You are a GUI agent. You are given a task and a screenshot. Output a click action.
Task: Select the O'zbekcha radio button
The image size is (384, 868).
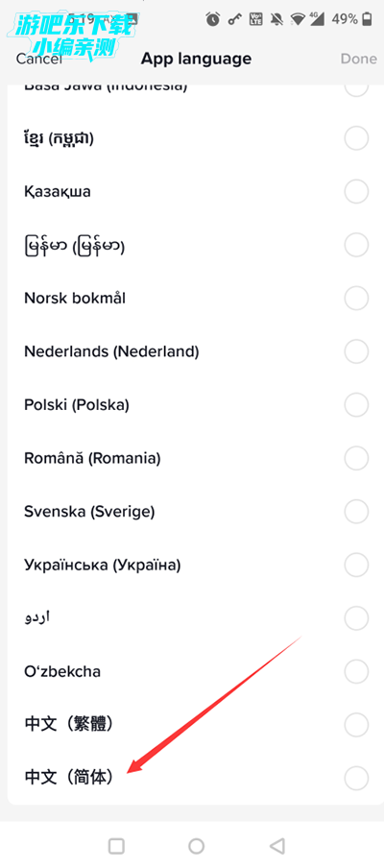tap(356, 671)
